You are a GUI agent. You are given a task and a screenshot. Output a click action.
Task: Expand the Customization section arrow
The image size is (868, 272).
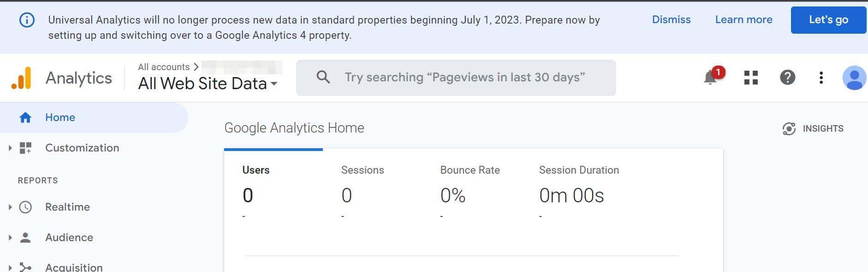point(10,148)
